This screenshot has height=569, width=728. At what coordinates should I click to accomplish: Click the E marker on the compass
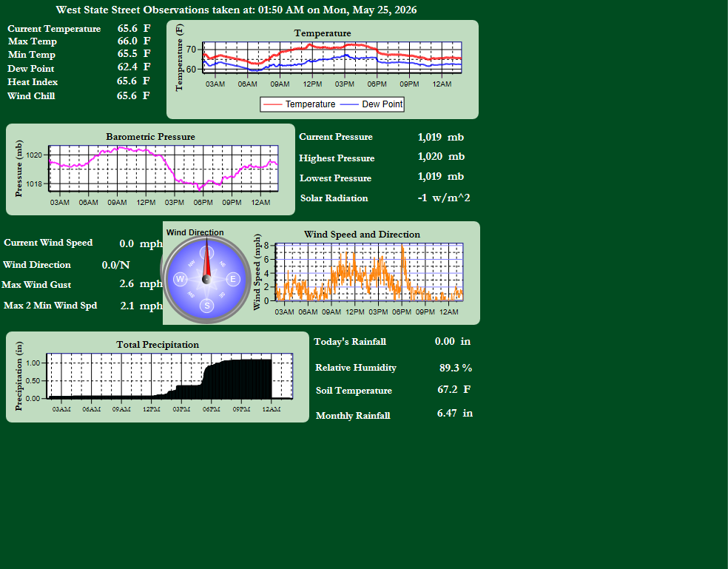(x=233, y=279)
